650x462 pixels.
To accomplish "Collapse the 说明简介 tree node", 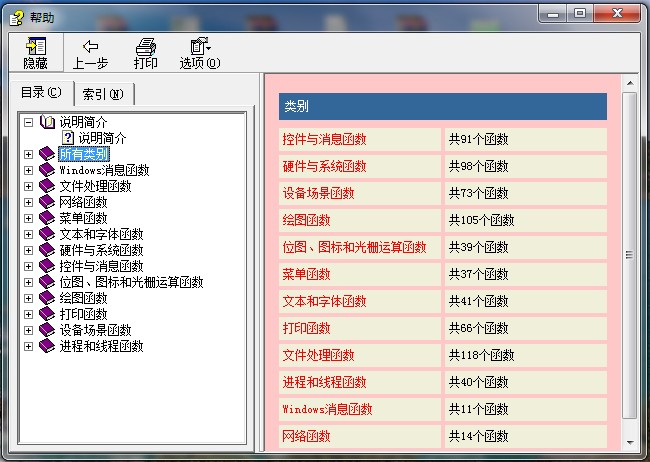I will point(28,122).
